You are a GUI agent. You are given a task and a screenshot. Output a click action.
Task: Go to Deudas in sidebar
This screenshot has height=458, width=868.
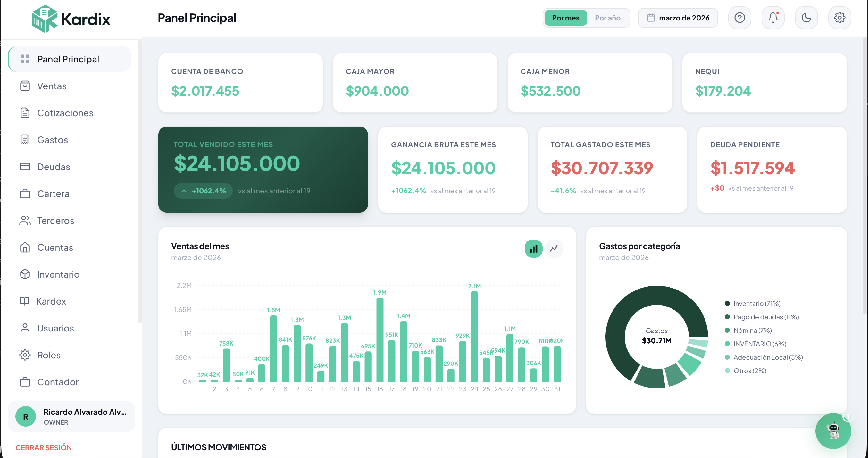[x=70, y=166]
